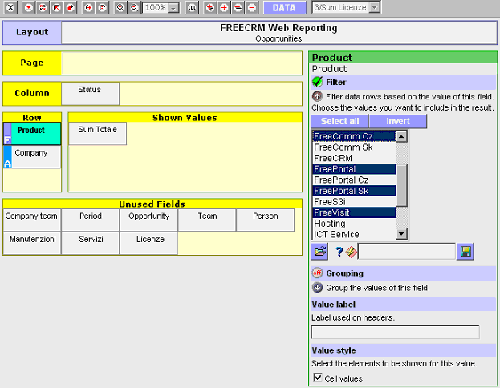Toggle the Cell values checkbox

point(318,378)
